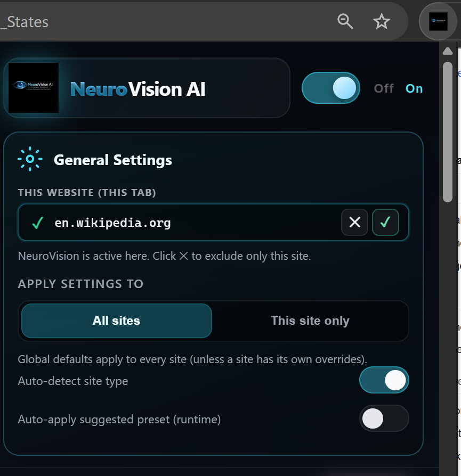Open the NeuroVision AI extension toolbar icon
The width and height of the screenshot is (461, 476).
coord(438,21)
